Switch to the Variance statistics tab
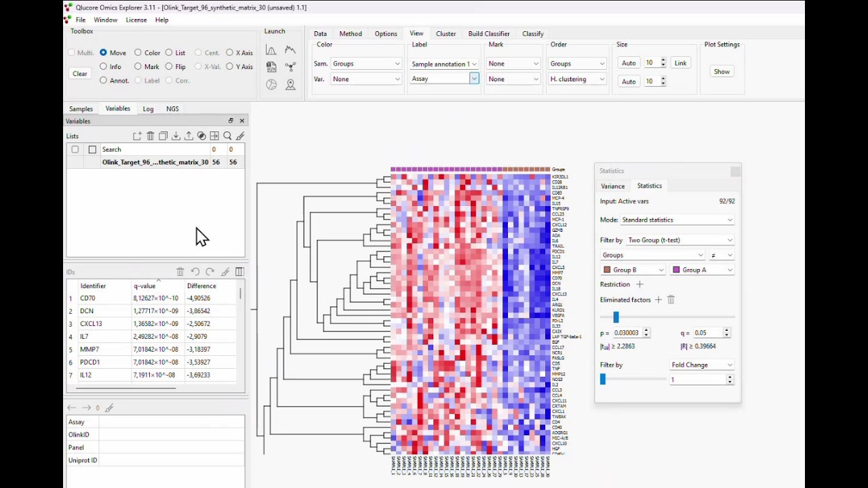Screen dimensions: 868x488 pyautogui.click(x=612, y=186)
